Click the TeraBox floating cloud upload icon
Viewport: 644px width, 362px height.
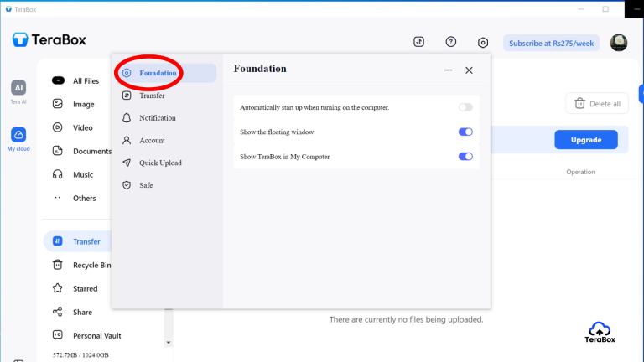[600, 332]
